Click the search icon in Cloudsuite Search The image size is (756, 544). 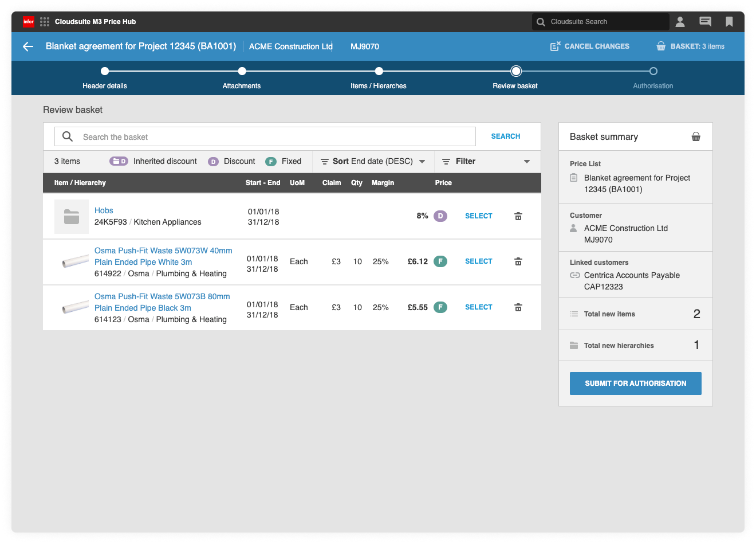click(541, 22)
